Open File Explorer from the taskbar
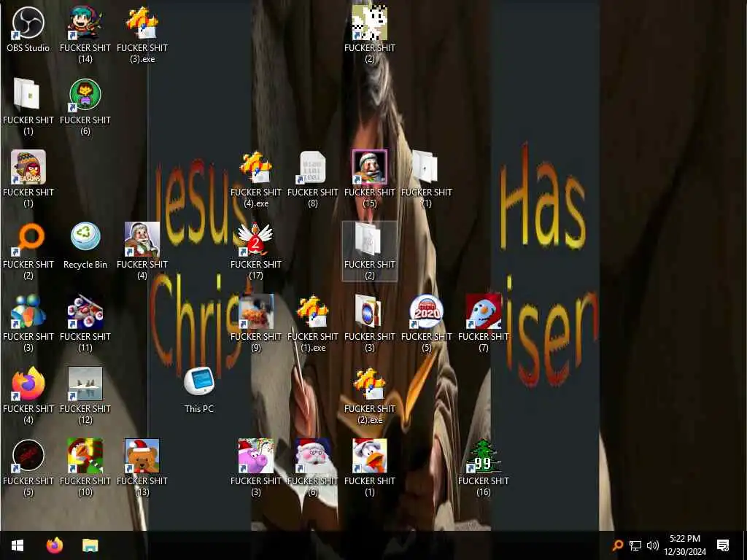The width and height of the screenshot is (747, 560). pos(90,545)
